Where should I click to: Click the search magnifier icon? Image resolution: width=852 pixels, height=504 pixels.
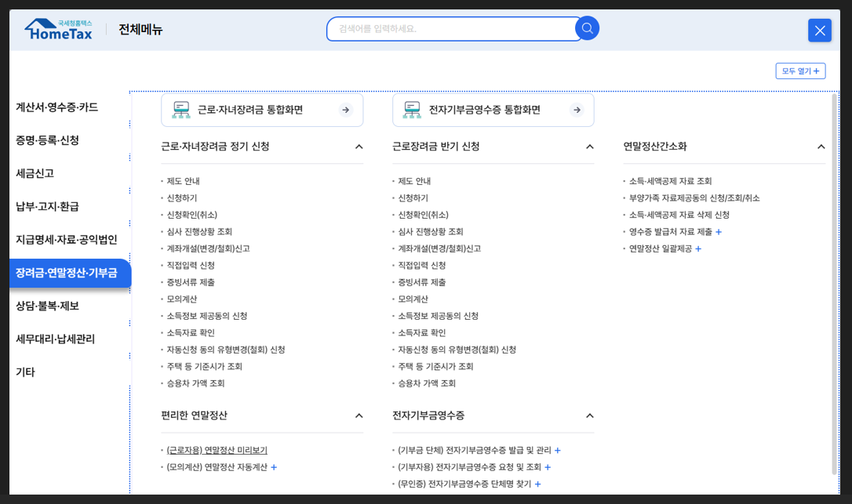click(x=586, y=28)
